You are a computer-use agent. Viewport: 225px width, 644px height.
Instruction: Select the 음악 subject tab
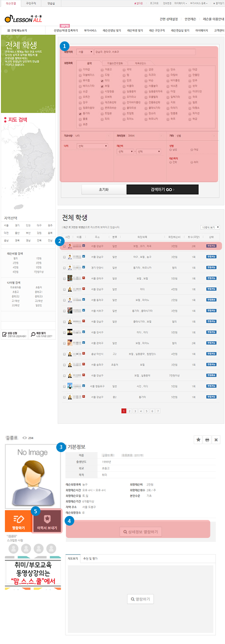pyautogui.click(x=90, y=63)
